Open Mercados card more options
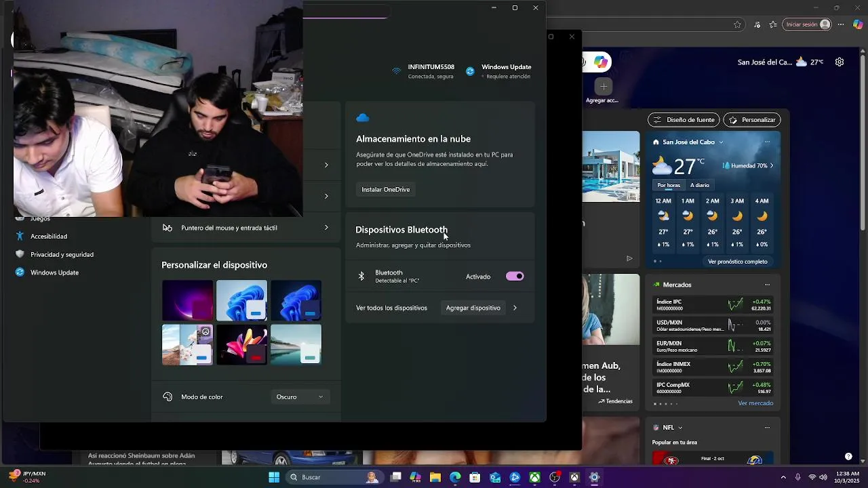Viewport: 868px width, 488px height. point(767,285)
